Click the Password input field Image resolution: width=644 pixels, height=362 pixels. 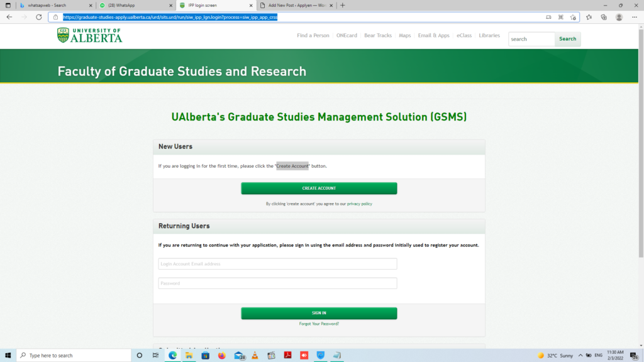(x=277, y=283)
